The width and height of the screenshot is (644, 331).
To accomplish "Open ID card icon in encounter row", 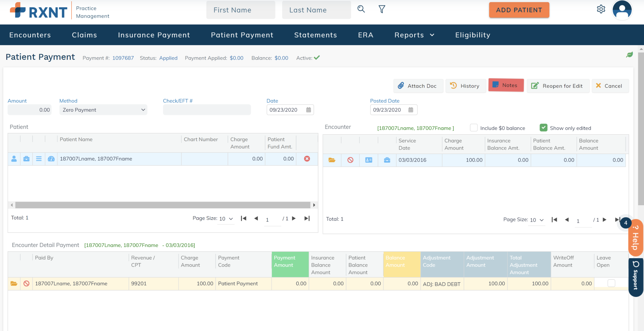I will coord(369,160).
